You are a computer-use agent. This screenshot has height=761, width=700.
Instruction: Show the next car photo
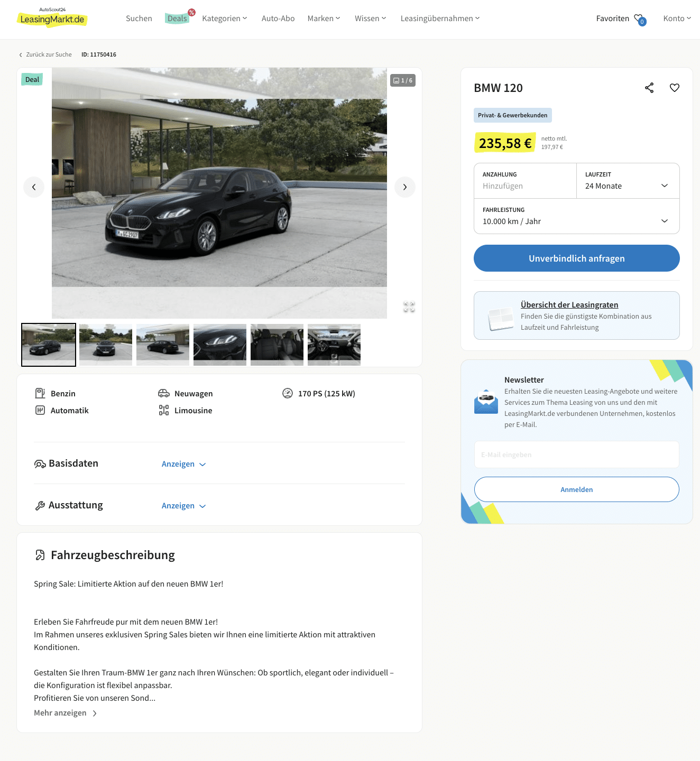point(405,187)
